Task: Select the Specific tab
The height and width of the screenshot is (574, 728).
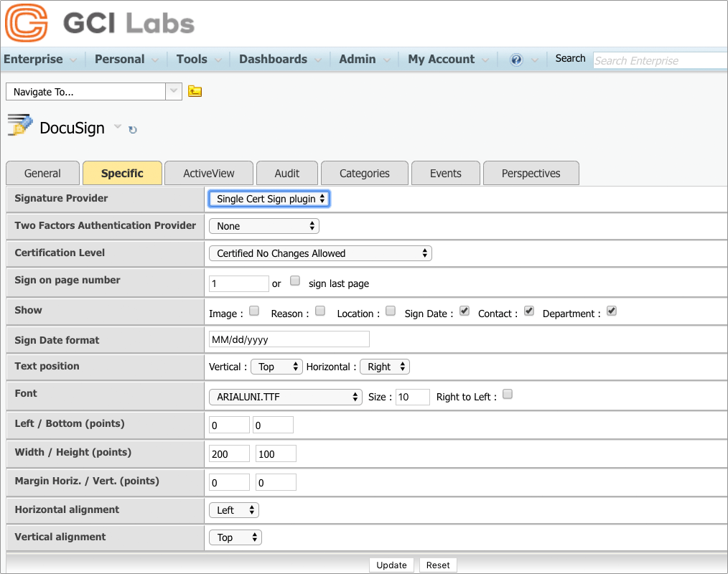Action: click(122, 173)
